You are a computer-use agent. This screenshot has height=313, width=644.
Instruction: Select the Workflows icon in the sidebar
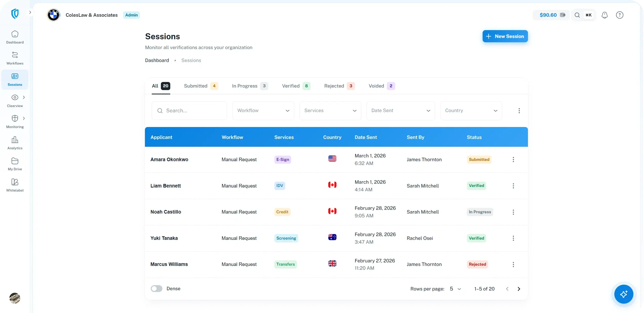point(15,58)
